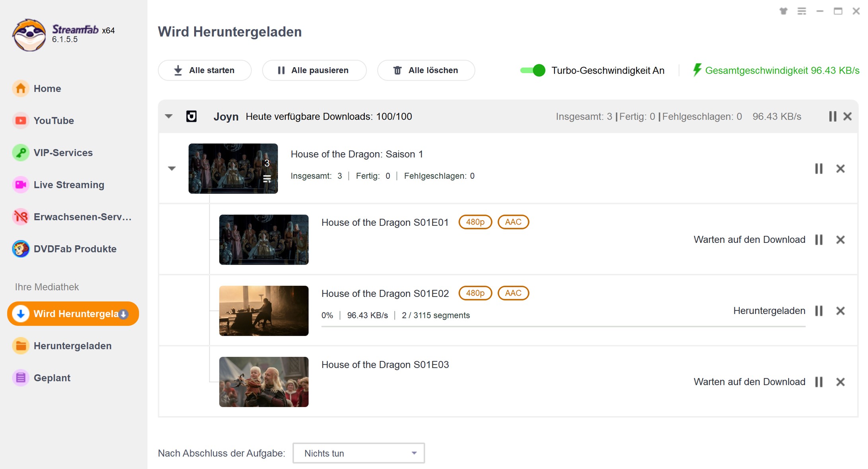
Task: Select Alle löschen menu action
Action: [425, 70]
